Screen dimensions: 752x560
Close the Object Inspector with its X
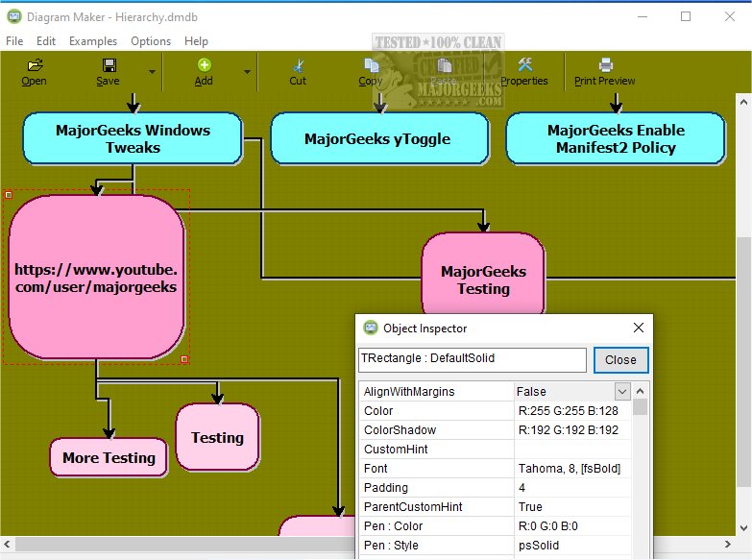click(x=639, y=328)
